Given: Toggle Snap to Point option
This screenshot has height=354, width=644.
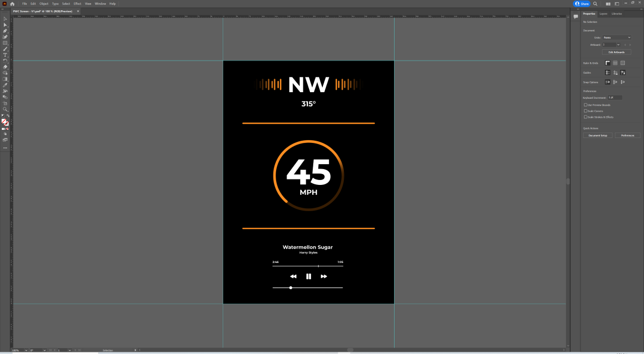Looking at the screenshot, I should click(607, 82).
